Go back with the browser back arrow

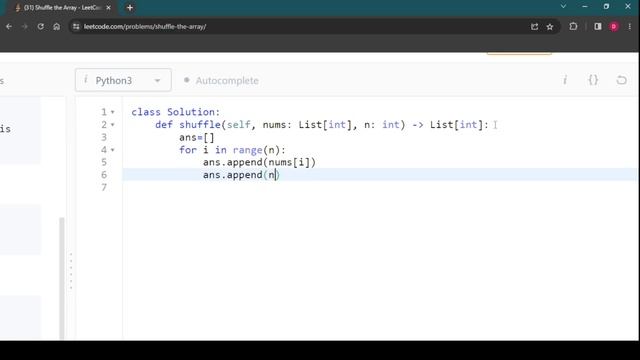pos(9,27)
